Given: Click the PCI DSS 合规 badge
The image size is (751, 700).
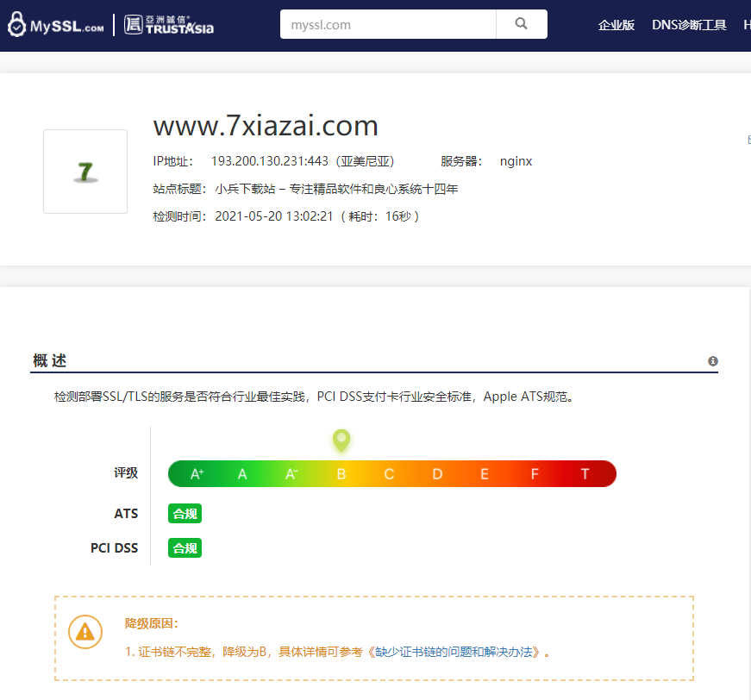Looking at the screenshot, I should [185, 547].
